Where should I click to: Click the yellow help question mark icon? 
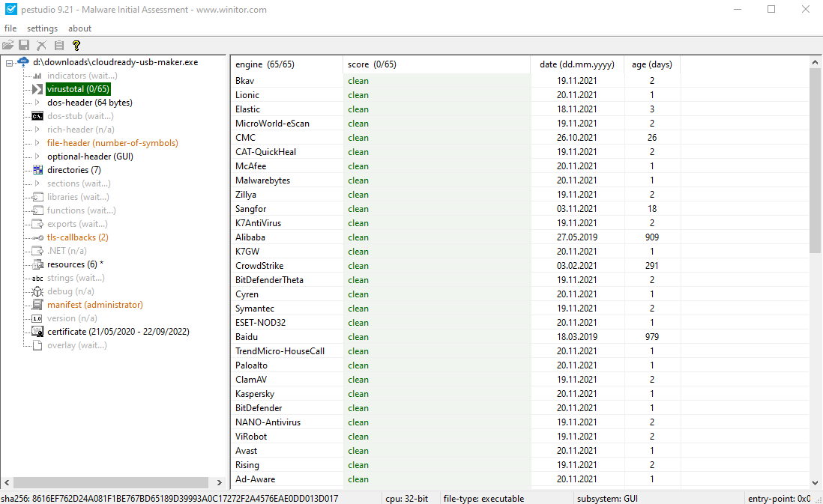coord(76,46)
